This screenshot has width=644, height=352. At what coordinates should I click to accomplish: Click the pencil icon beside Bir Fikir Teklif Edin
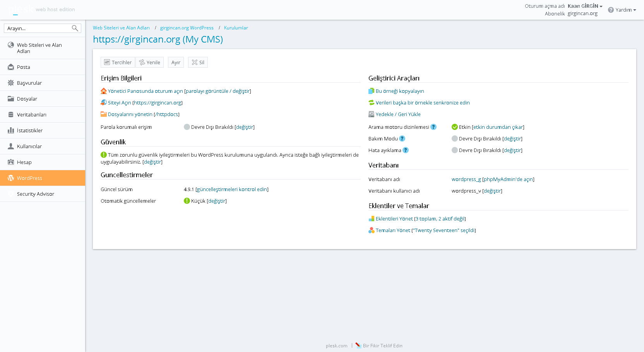click(358, 345)
